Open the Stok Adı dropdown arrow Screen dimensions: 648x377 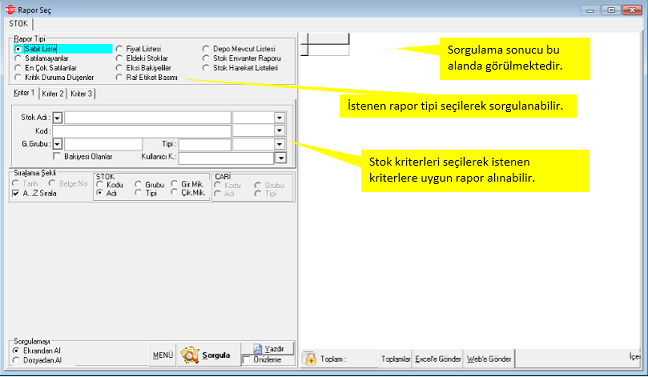tap(57, 118)
